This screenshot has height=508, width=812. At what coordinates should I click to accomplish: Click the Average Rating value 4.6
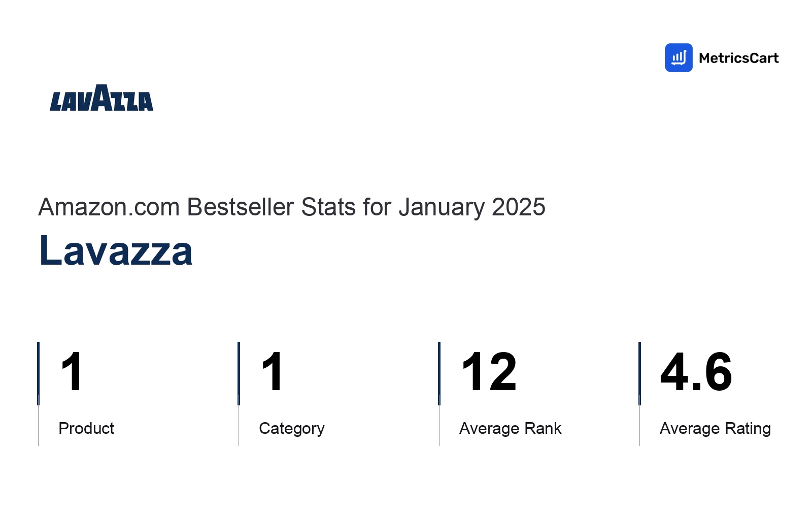pyautogui.click(x=696, y=372)
